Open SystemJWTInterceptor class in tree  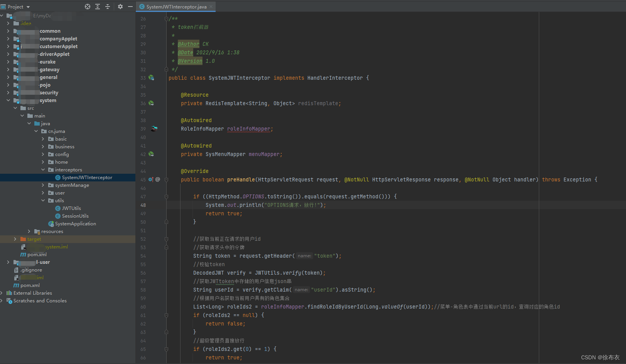[87, 177]
